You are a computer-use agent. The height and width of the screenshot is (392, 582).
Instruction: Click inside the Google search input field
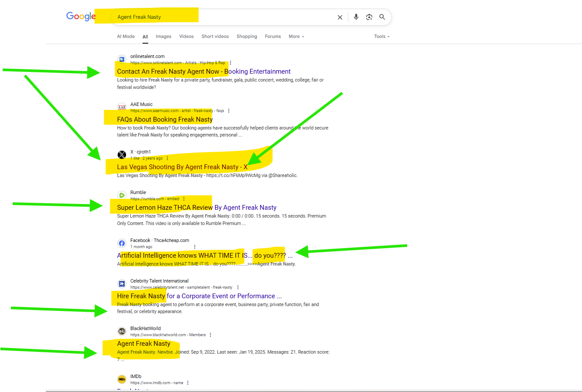click(x=222, y=17)
